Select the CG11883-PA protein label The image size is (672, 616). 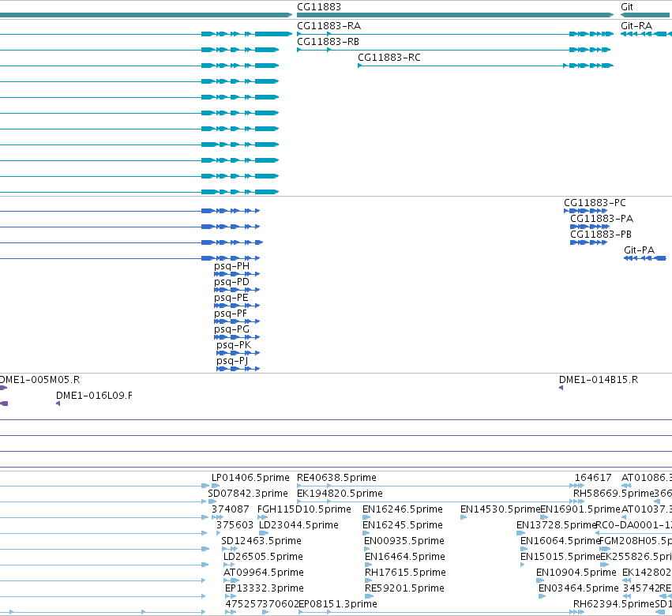601,219
